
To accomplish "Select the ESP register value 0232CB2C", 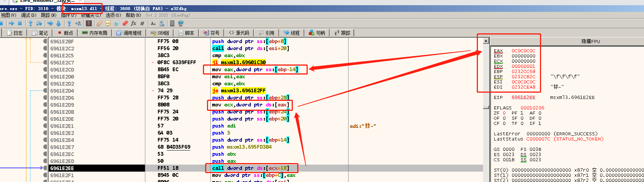I will 524,77.
